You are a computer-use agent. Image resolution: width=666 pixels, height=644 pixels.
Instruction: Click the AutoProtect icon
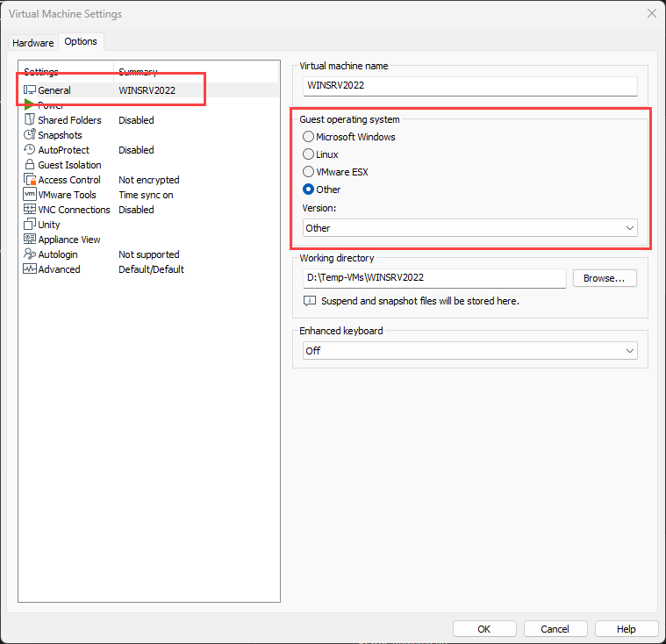(29, 149)
